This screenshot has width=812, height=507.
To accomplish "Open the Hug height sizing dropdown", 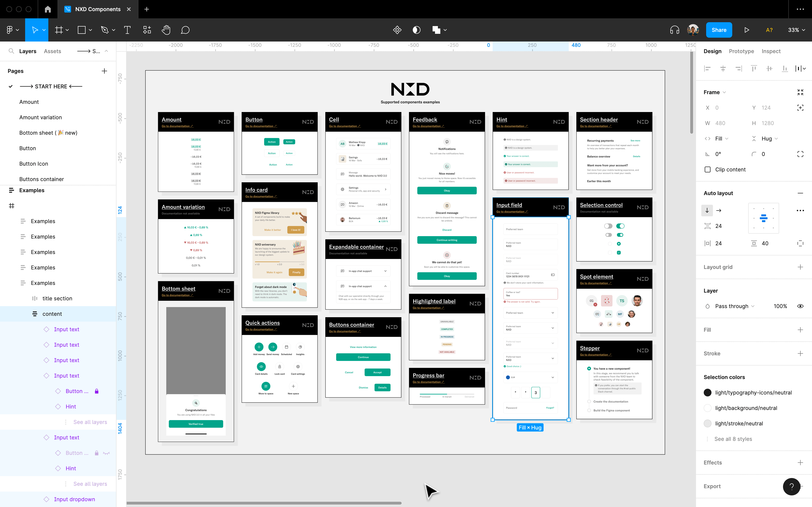I will pyautogui.click(x=769, y=139).
